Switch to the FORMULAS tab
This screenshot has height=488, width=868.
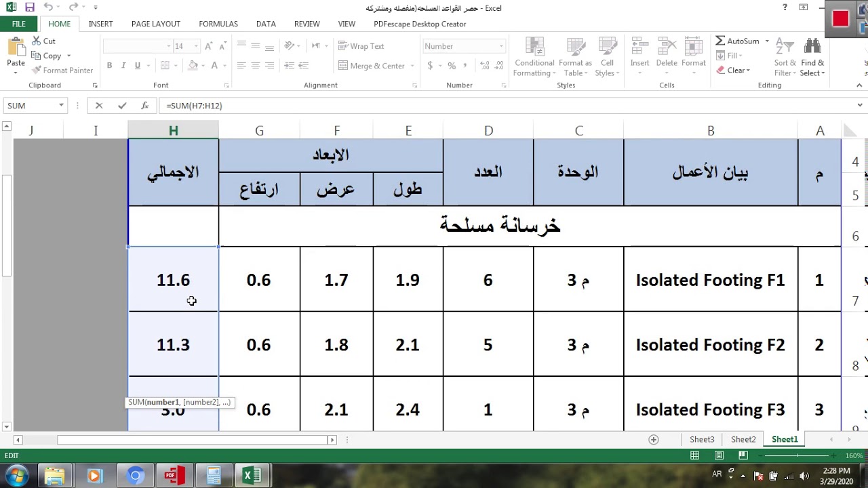[218, 24]
